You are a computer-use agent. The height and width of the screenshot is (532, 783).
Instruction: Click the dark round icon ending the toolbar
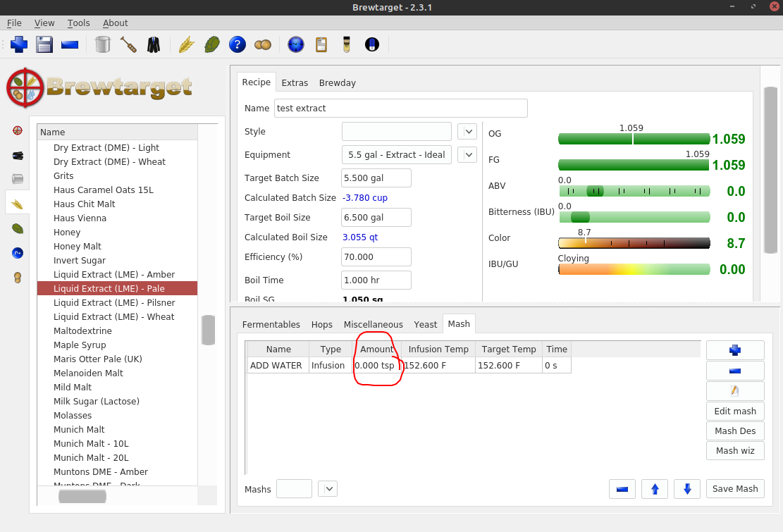pyautogui.click(x=372, y=44)
